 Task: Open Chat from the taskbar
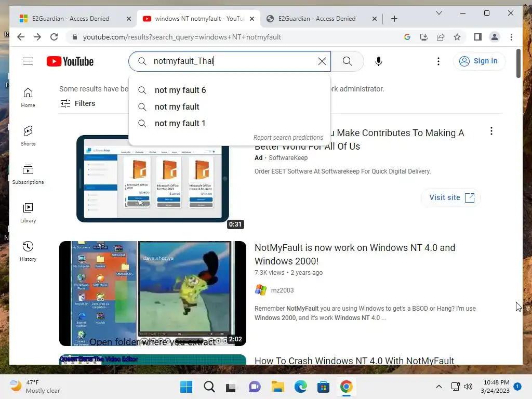255,387
